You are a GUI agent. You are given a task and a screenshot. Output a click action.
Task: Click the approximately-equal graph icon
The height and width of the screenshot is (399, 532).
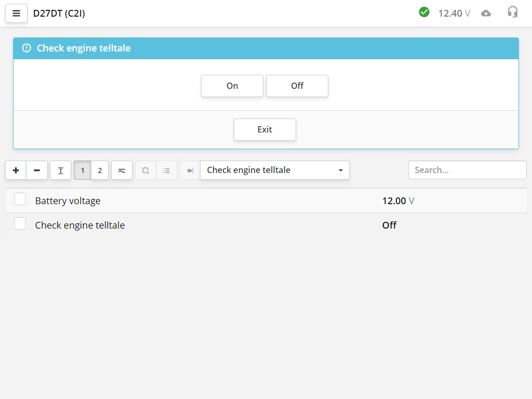pyautogui.click(x=122, y=170)
